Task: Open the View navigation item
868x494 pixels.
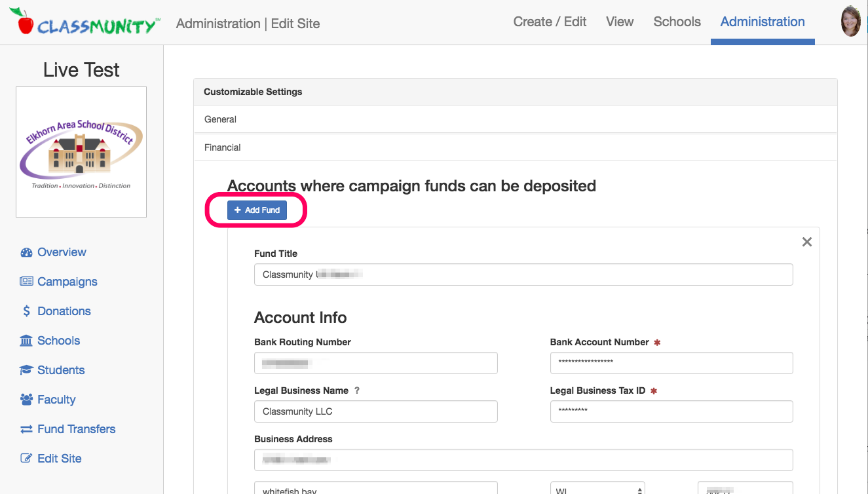Action: (x=619, y=22)
